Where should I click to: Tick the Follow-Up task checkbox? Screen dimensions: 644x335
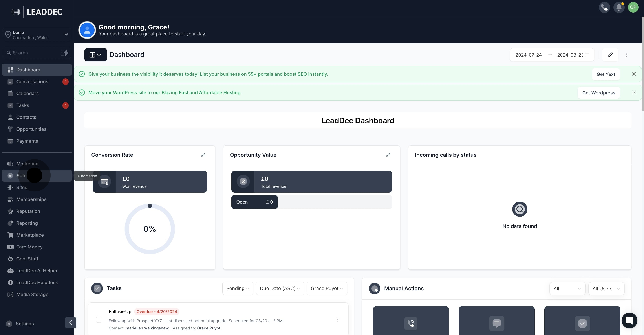(99, 320)
